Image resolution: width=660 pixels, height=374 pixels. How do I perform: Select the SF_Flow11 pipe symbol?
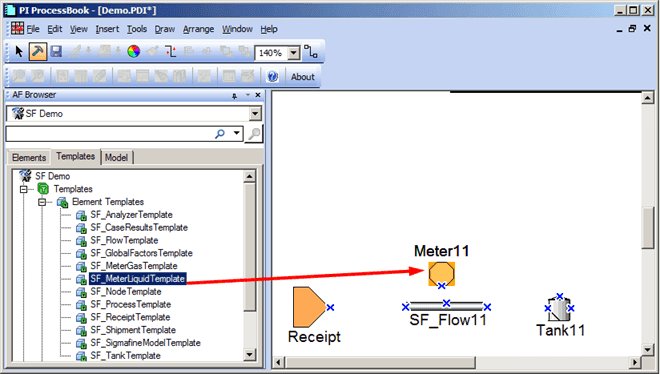[446, 306]
